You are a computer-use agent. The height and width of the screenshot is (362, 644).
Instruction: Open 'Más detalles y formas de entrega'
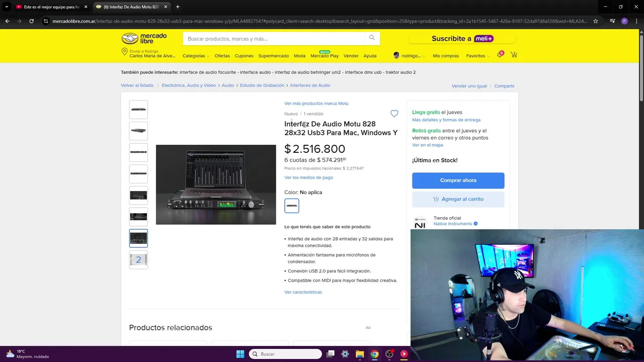446,120
